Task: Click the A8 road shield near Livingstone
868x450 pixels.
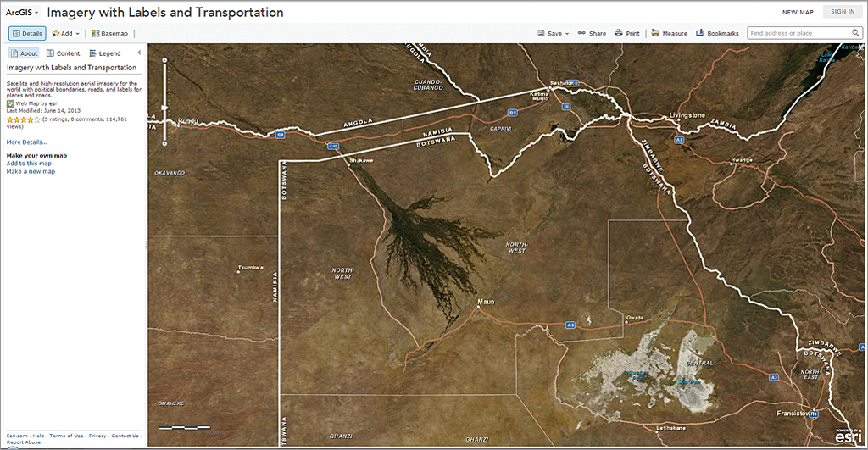Action: click(x=679, y=140)
